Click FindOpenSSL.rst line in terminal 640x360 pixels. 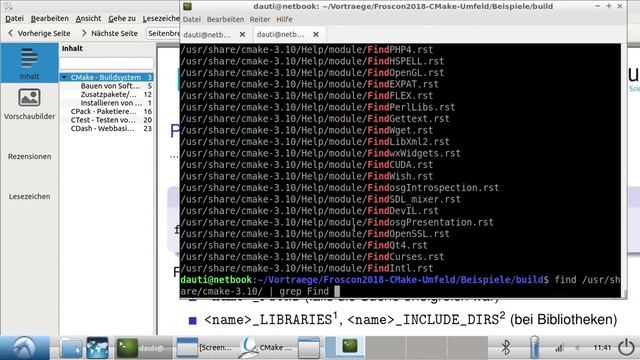coord(315,234)
